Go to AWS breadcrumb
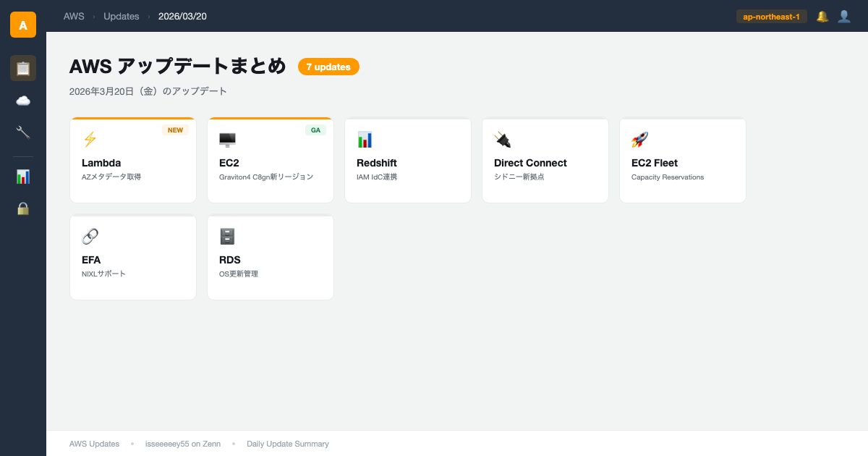Viewport: 868px width, 456px height. [x=74, y=16]
